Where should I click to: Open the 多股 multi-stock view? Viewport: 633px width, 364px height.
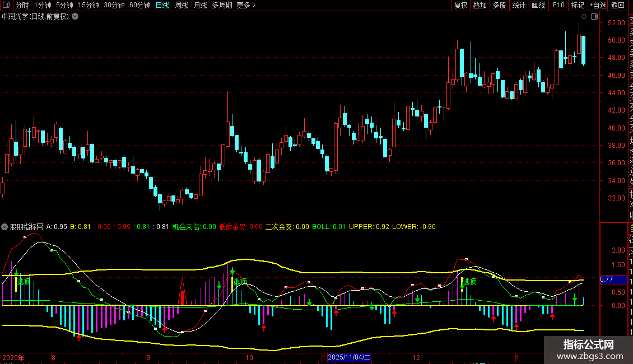[499, 5]
